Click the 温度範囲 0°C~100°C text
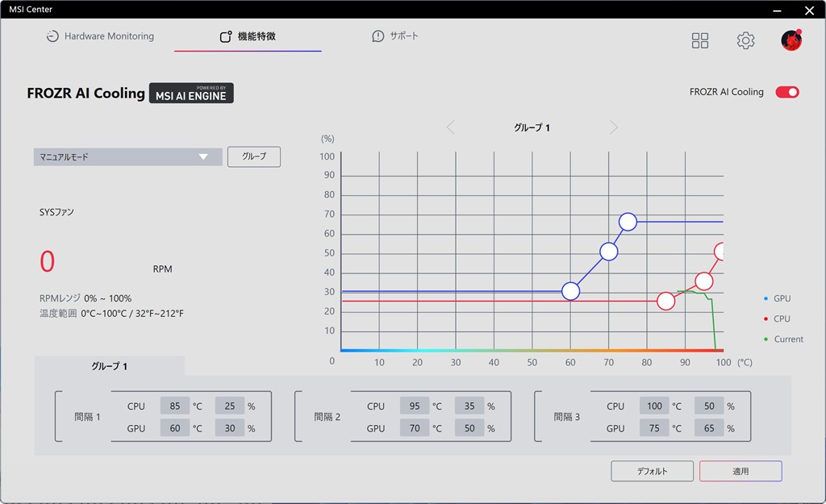Screen dimensions: 826x504 click(111, 314)
